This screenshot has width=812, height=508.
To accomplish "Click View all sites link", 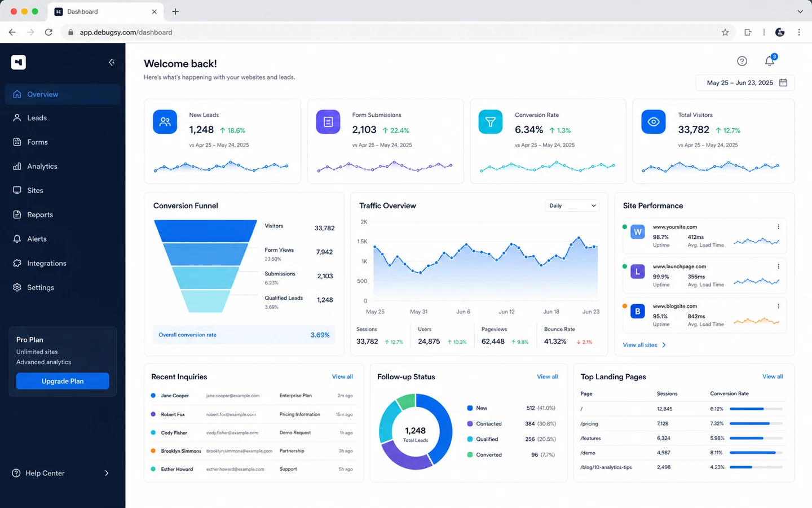I will point(645,345).
